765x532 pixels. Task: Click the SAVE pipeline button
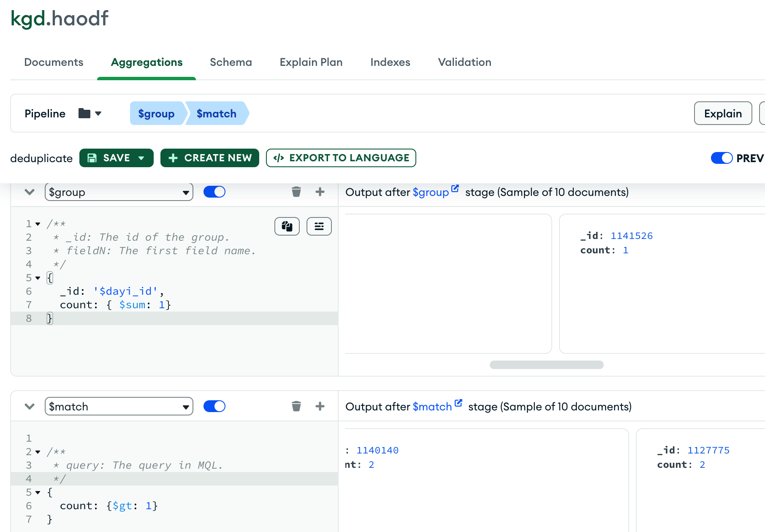(117, 158)
